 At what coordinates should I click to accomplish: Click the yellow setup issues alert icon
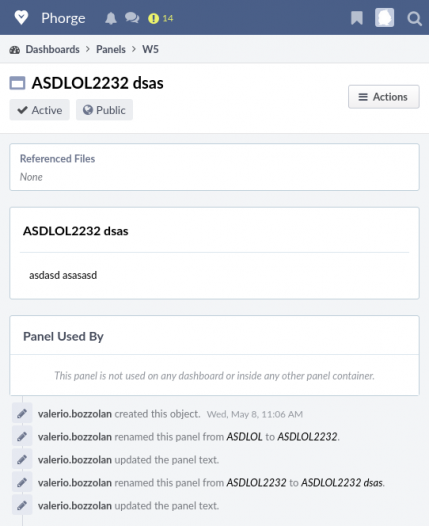pos(153,18)
